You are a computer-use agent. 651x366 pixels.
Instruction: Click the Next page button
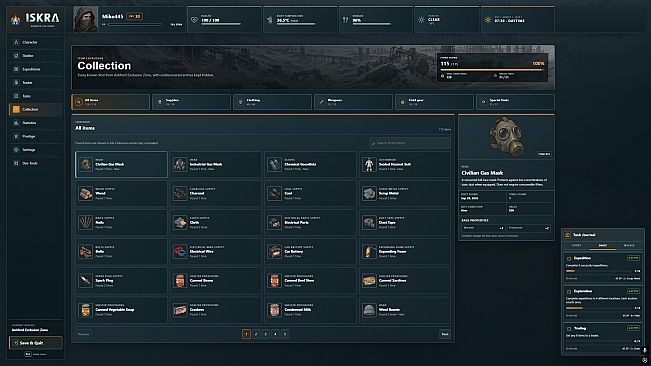[445, 334]
